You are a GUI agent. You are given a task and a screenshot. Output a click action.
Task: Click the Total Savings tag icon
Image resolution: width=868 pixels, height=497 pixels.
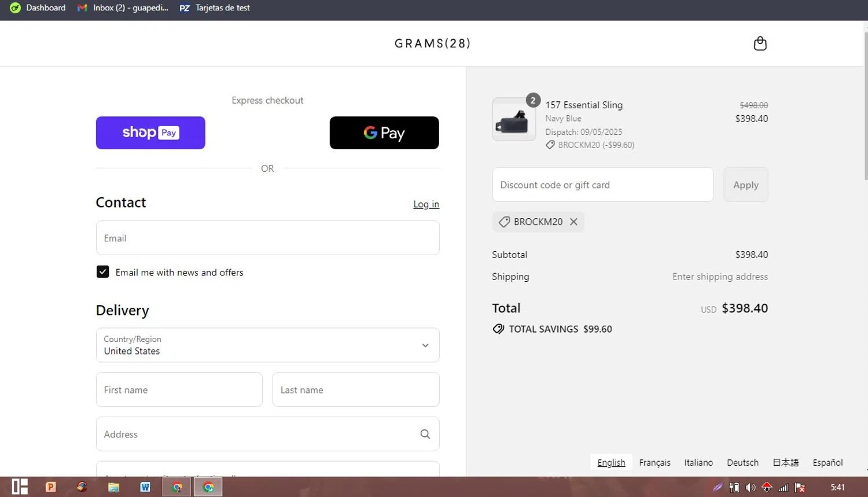point(498,329)
